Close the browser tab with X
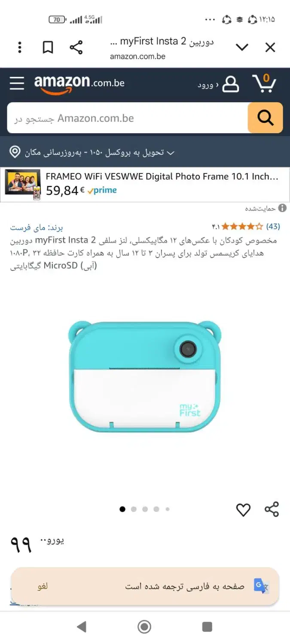 (270, 47)
